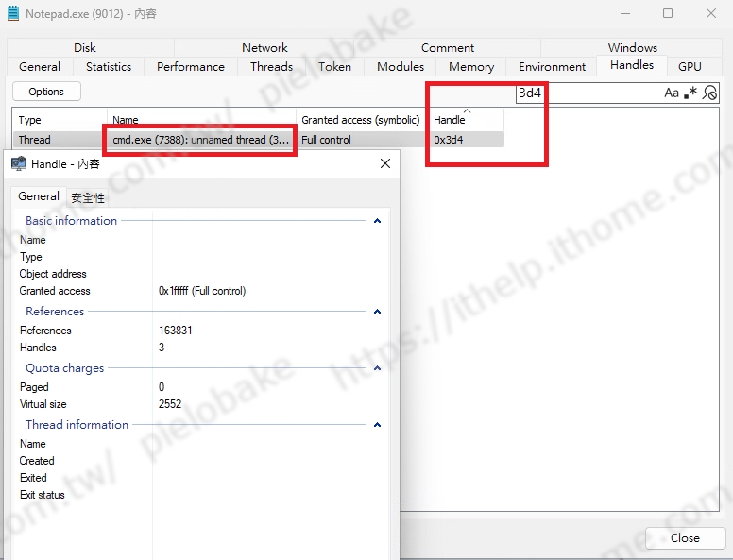Viewport: 733px width, 560px height.
Task: Open the Disk tab
Action: tap(85, 47)
